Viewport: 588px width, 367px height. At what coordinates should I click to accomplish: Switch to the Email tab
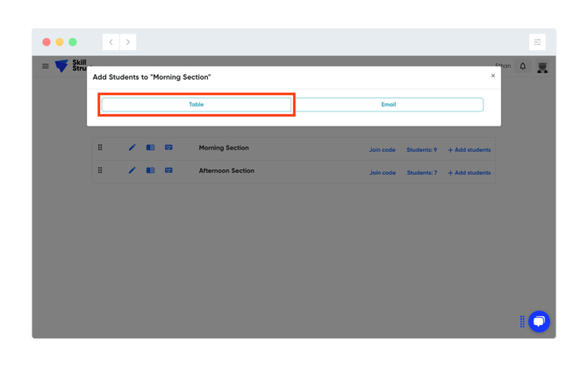pos(388,104)
